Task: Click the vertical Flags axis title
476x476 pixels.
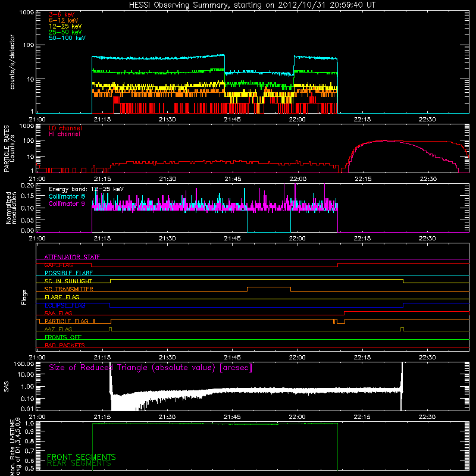Action: pyautogui.click(x=24, y=297)
